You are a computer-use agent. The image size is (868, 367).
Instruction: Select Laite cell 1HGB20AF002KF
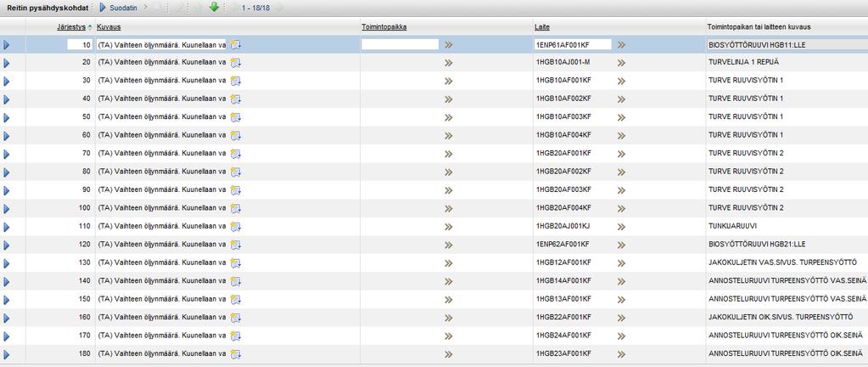pos(563,172)
